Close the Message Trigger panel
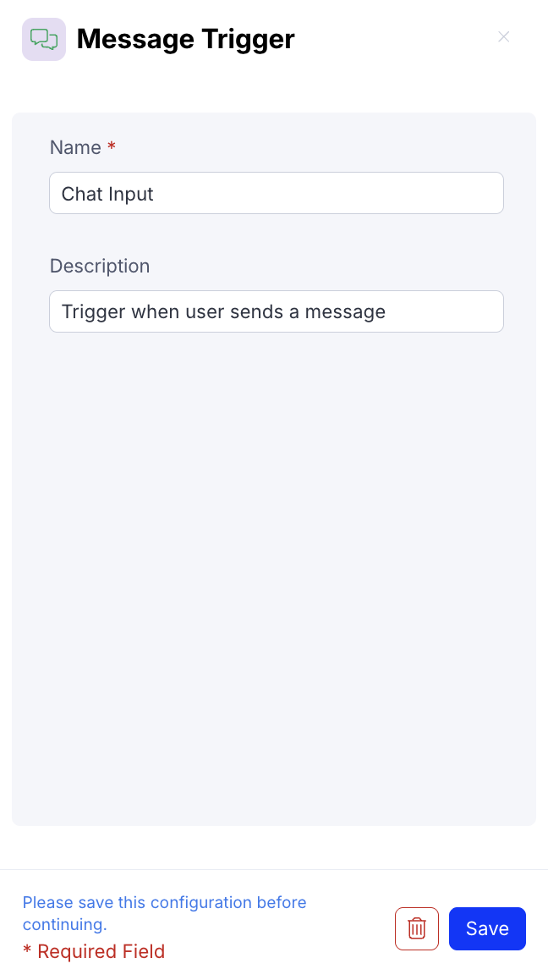548x980 pixels. (x=503, y=36)
